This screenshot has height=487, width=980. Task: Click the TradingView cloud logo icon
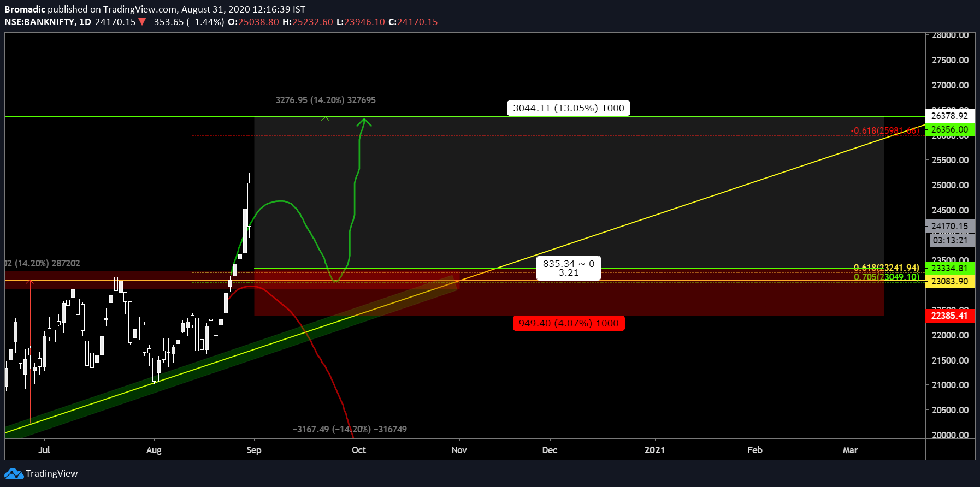click(x=14, y=473)
